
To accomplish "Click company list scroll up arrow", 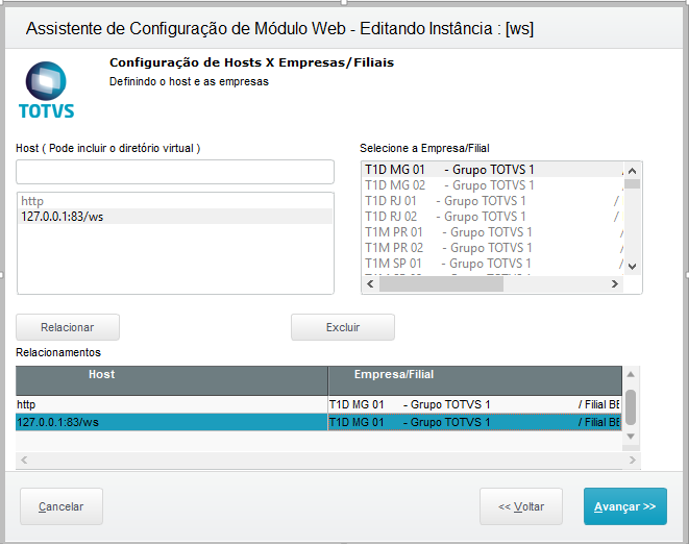I will click(632, 170).
